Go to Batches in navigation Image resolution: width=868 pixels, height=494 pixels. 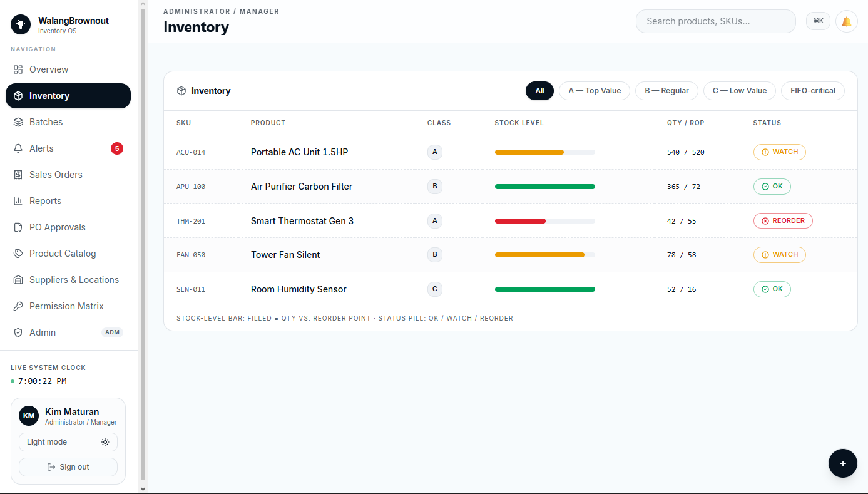click(x=68, y=122)
